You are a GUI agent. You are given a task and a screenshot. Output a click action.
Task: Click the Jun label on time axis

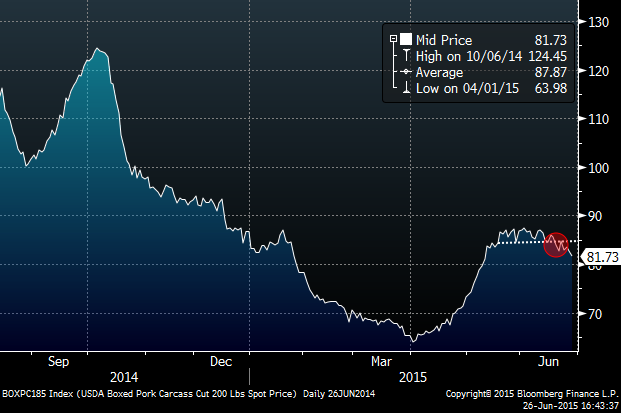point(549,361)
